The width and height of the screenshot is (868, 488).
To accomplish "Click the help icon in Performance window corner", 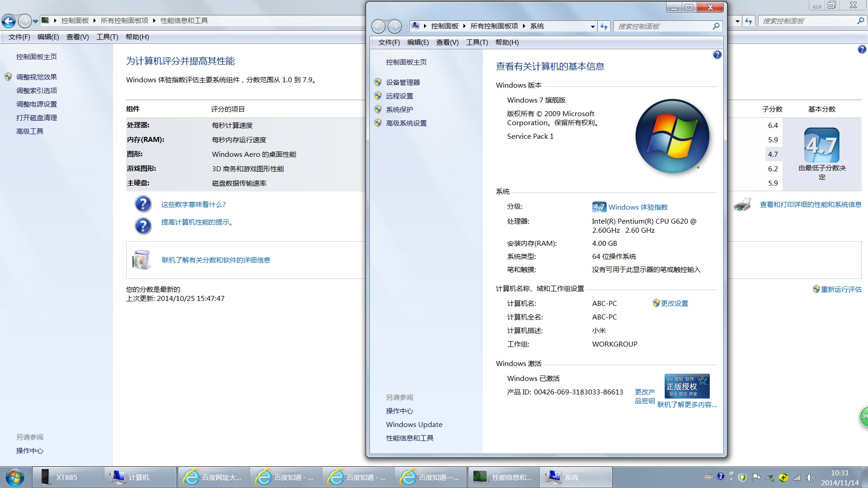I will pos(862,49).
